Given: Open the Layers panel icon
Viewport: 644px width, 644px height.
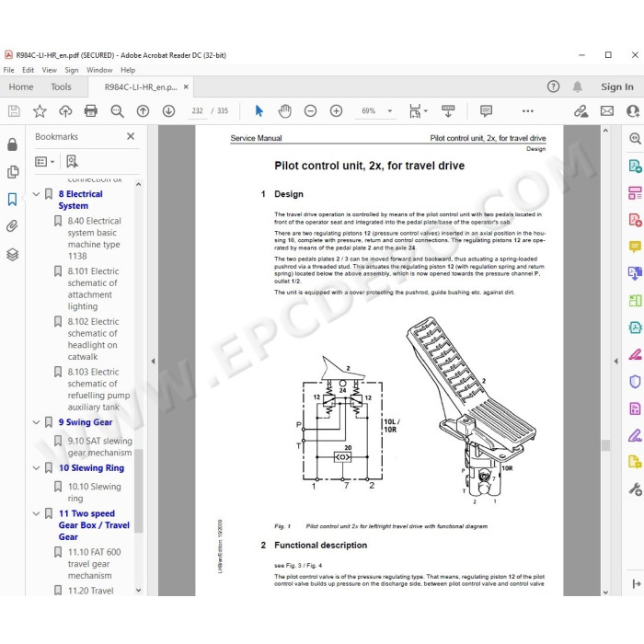Looking at the screenshot, I should 12,255.
